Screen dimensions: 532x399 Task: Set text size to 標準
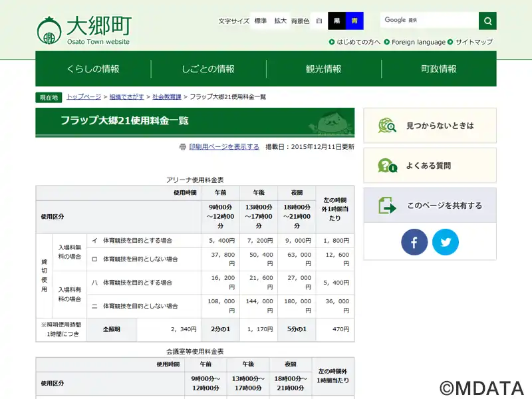pos(260,21)
